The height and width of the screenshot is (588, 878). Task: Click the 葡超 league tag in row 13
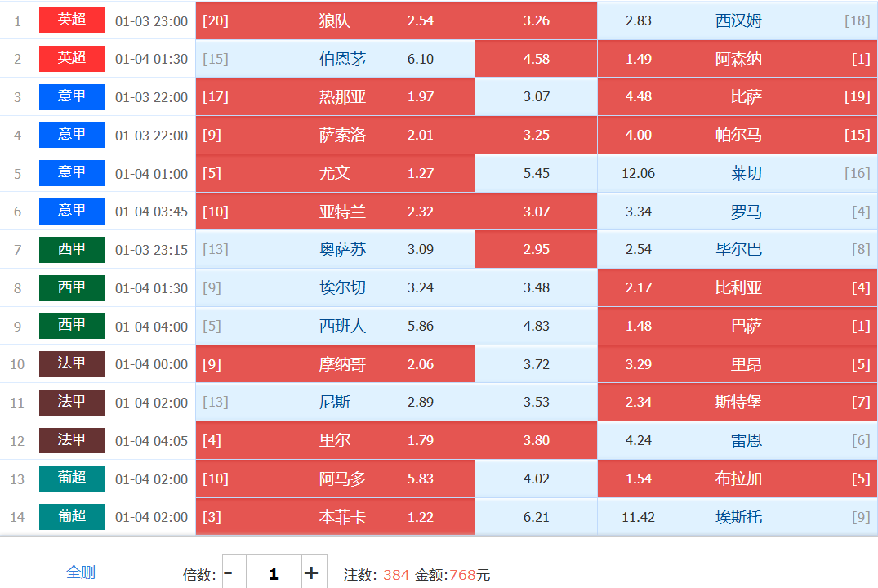pyautogui.click(x=72, y=479)
